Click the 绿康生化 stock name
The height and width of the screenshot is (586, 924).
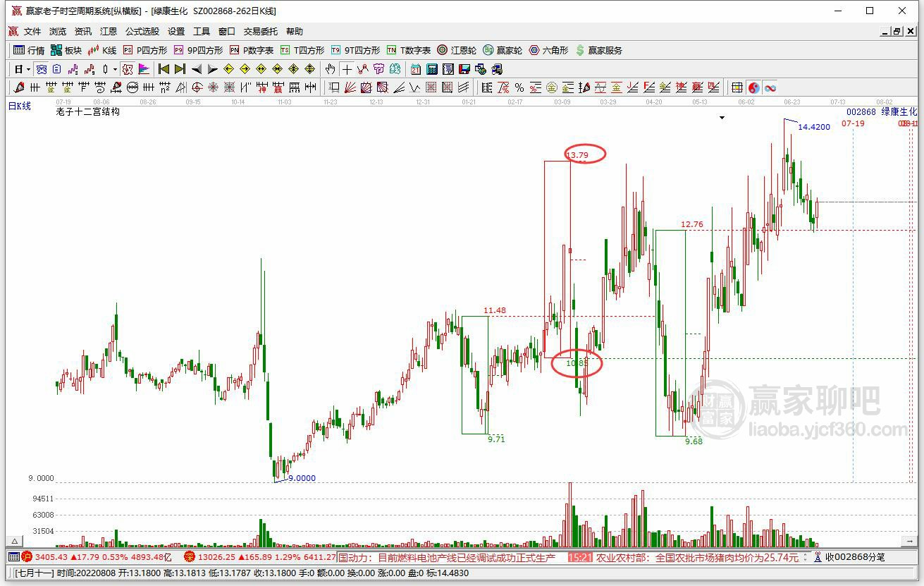point(899,111)
